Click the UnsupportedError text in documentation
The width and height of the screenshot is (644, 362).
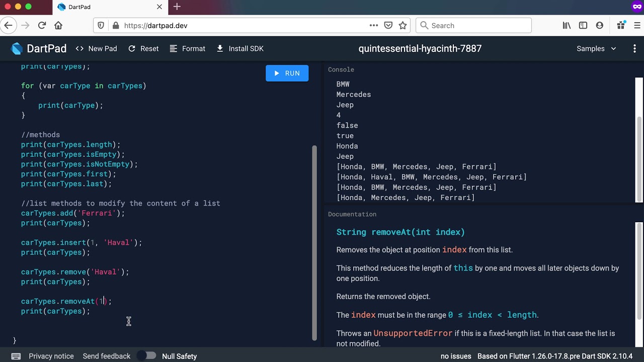[x=413, y=333]
